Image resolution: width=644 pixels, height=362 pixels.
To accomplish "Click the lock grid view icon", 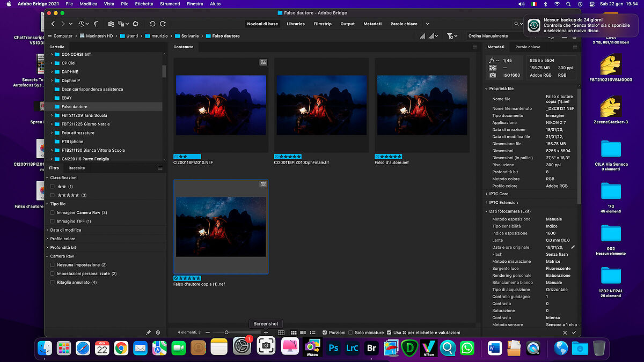I will [x=281, y=333].
